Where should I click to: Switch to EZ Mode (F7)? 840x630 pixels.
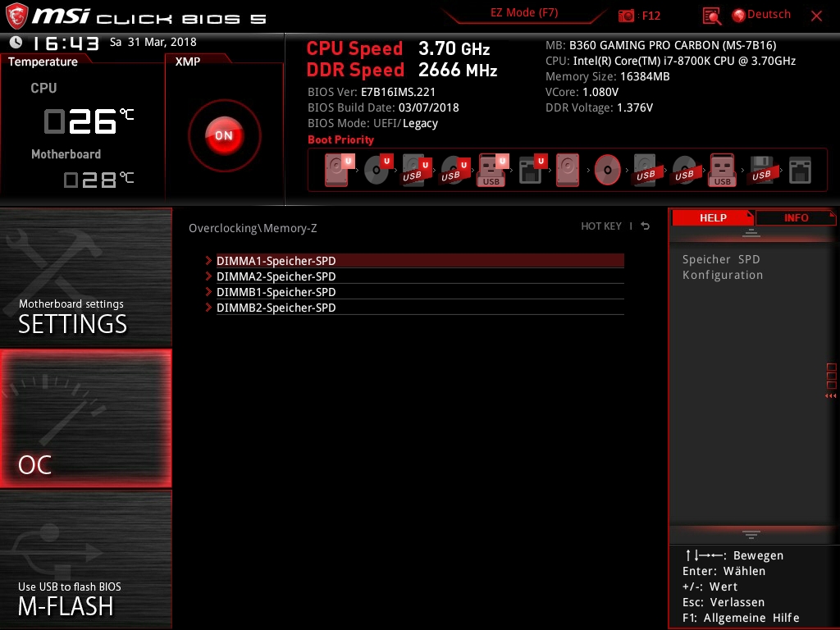(x=524, y=13)
